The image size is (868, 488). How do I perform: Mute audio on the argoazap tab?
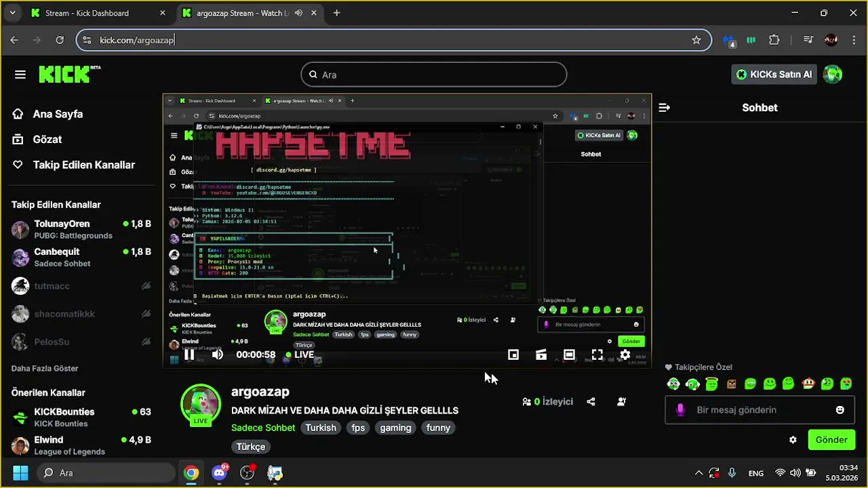tap(298, 13)
